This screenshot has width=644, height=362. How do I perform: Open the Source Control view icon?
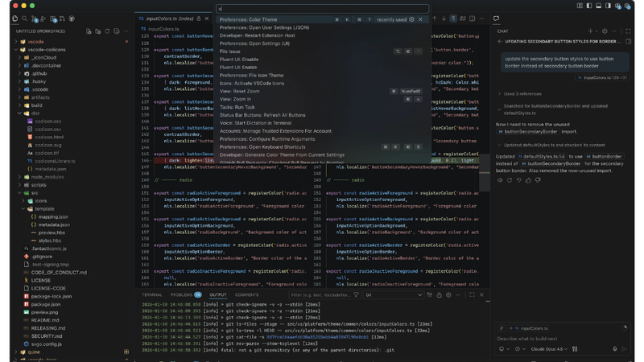click(x=35, y=19)
